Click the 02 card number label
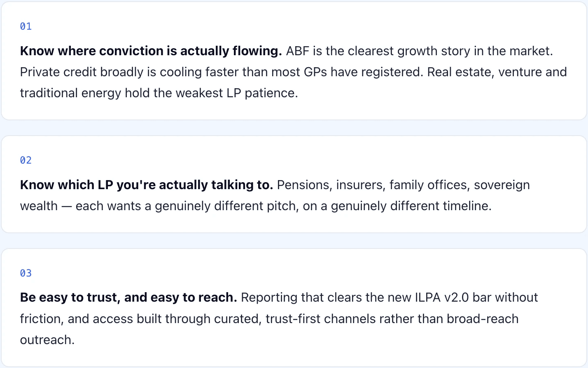This screenshot has width=588, height=368. click(x=26, y=160)
